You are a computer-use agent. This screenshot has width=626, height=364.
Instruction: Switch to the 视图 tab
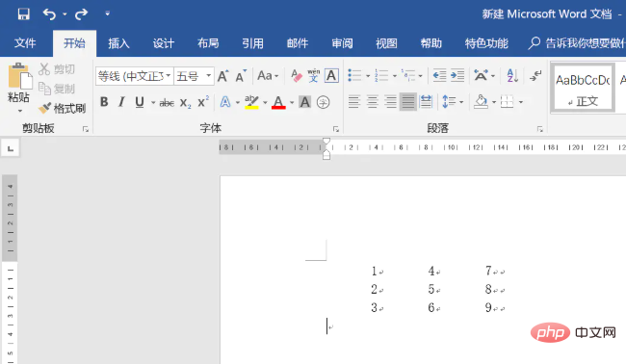coord(386,43)
